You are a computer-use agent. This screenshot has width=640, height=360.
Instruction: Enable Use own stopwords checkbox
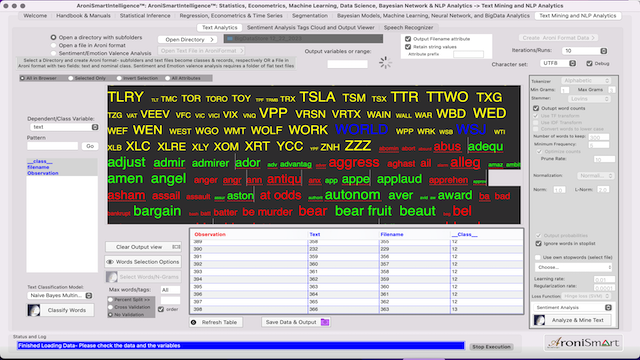click(x=538, y=257)
